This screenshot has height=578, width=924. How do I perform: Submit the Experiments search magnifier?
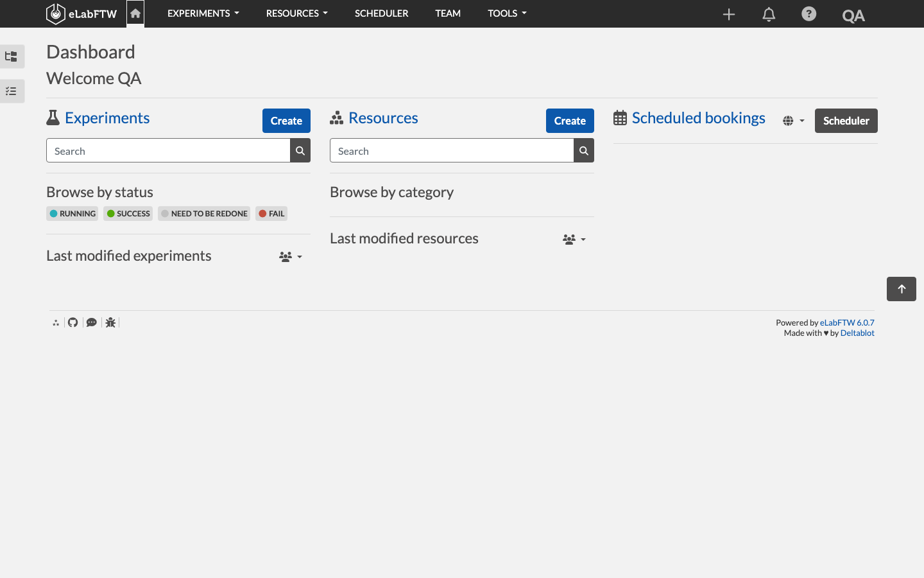point(300,150)
